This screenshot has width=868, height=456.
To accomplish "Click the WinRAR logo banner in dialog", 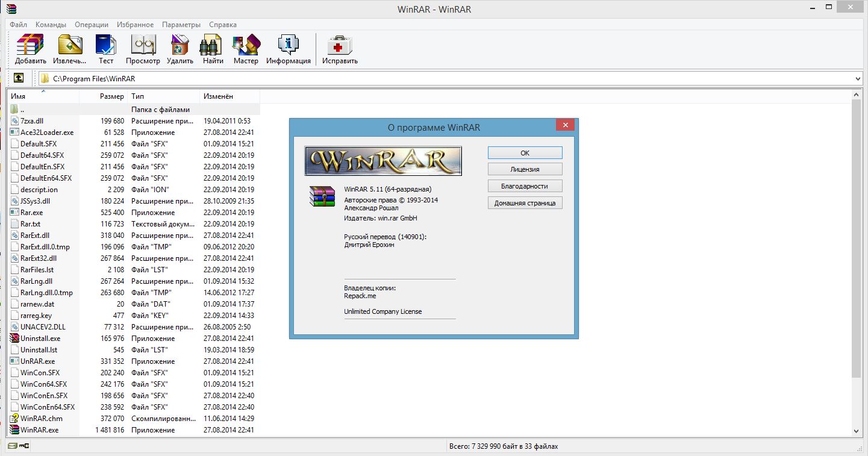I will 383,161.
